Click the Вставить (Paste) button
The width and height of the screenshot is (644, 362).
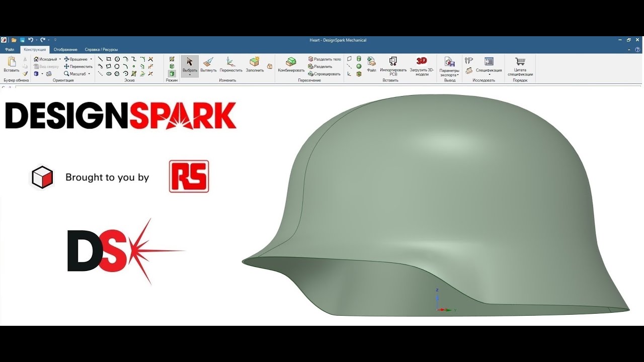(x=12, y=64)
